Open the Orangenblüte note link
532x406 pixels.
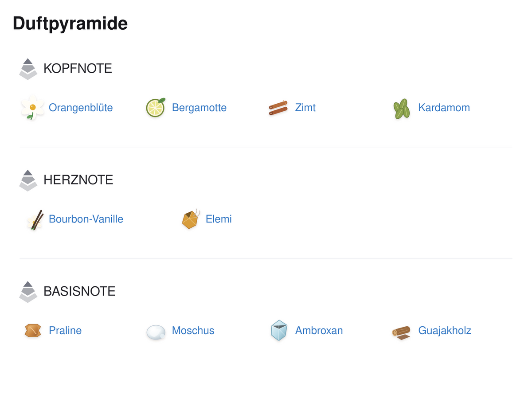pyautogui.click(x=81, y=108)
